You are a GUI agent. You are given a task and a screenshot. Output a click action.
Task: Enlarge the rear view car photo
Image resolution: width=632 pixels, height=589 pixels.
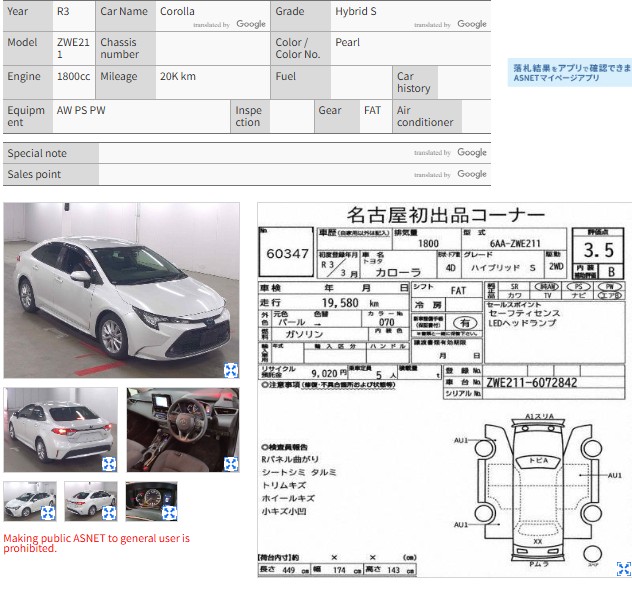pos(109,464)
